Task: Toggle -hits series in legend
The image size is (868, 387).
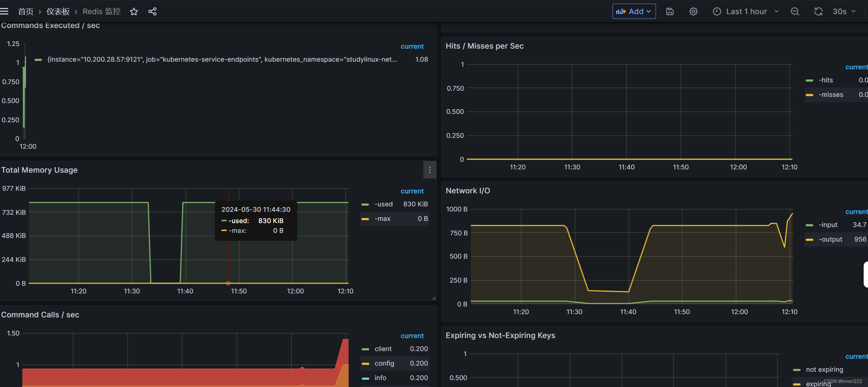Action: click(x=826, y=80)
